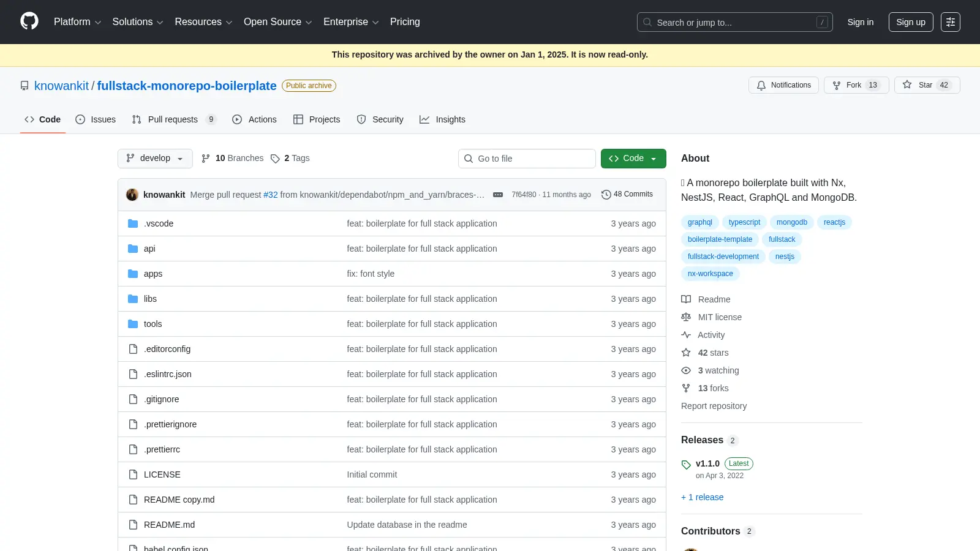Click the watching eye icon
Image resolution: width=980 pixels, height=551 pixels.
pyautogui.click(x=686, y=370)
